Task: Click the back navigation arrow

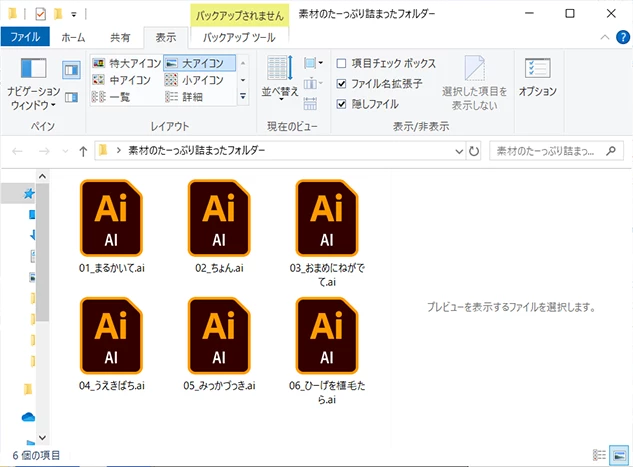Action: [x=17, y=151]
